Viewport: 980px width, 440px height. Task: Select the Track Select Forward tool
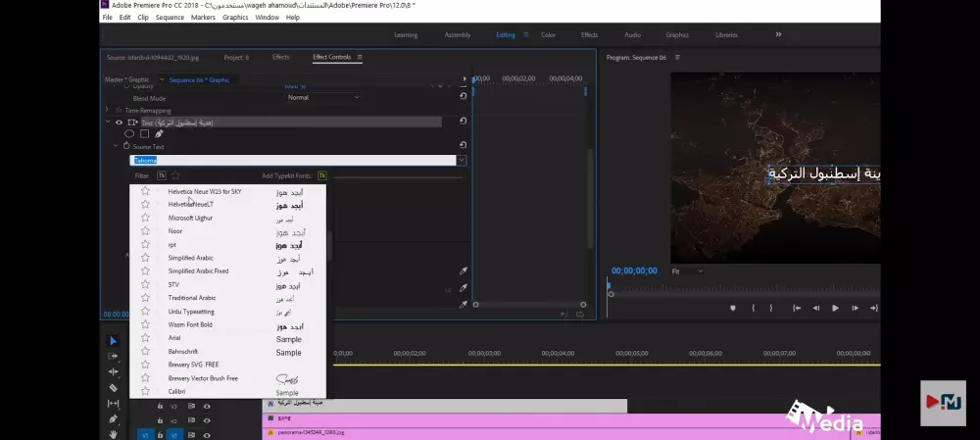(x=113, y=357)
